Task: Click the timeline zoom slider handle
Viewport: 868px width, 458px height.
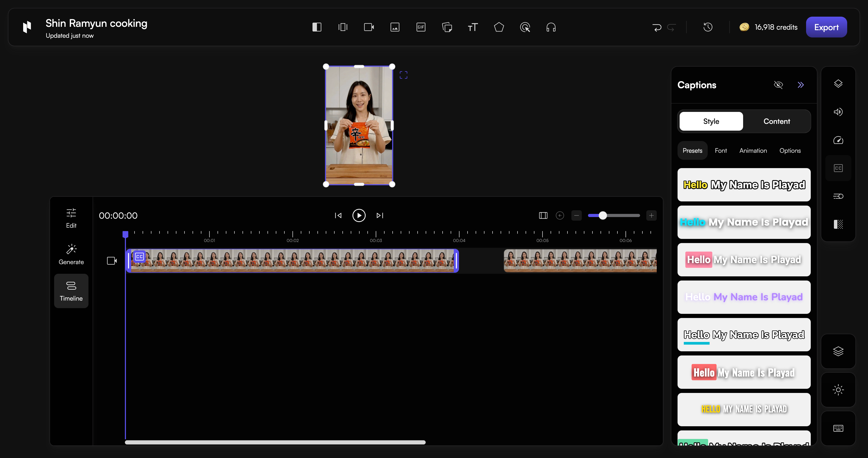Action: coord(603,215)
